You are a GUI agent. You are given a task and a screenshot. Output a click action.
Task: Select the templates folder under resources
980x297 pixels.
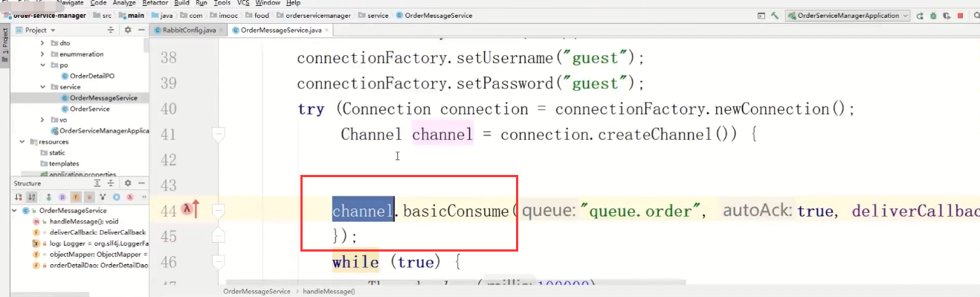(x=59, y=163)
